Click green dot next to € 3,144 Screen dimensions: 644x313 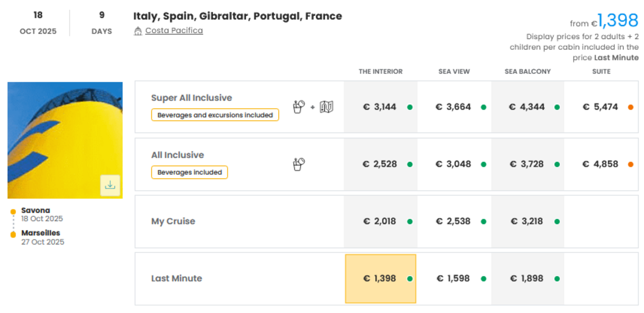click(410, 107)
